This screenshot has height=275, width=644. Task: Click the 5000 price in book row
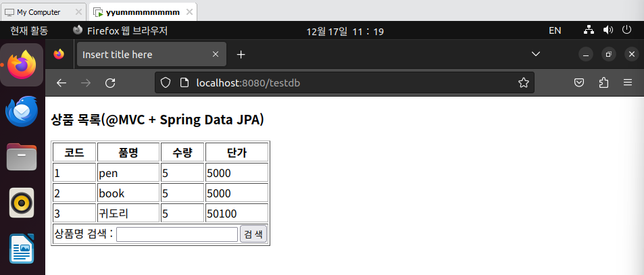point(237,193)
